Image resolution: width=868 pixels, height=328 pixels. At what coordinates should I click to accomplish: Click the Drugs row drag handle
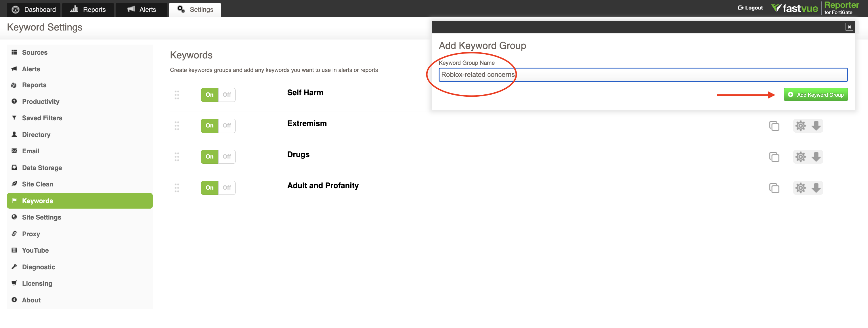tap(177, 157)
